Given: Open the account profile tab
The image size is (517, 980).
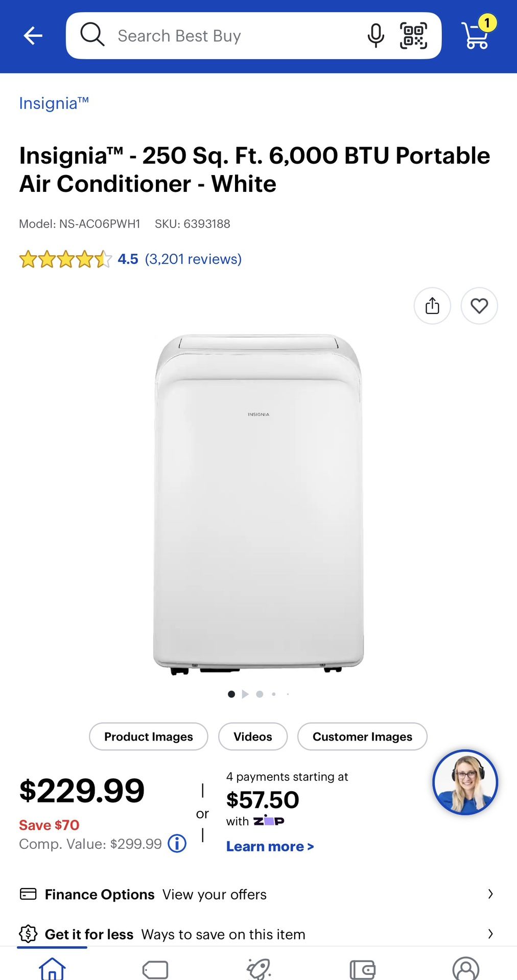Looking at the screenshot, I should click(x=466, y=968).
